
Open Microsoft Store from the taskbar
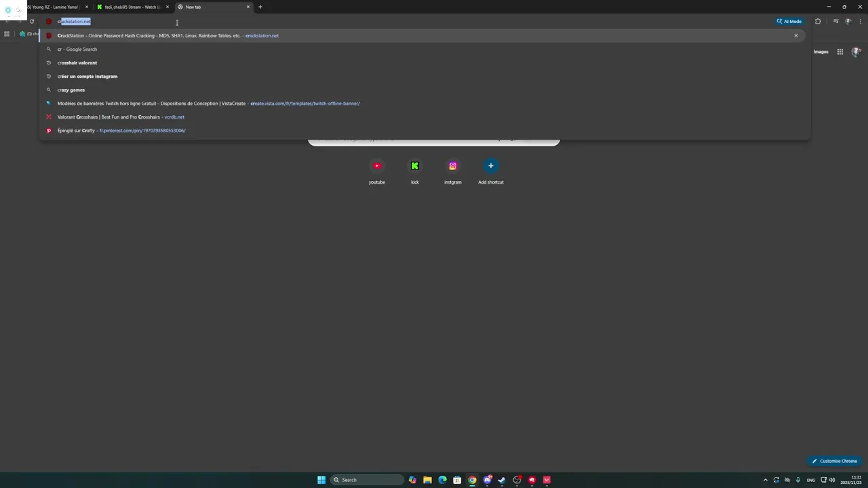457,480
